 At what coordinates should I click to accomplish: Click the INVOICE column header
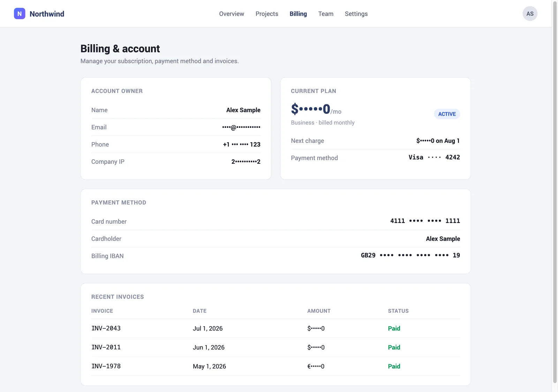pyautogui.click(x=102, y=311)
